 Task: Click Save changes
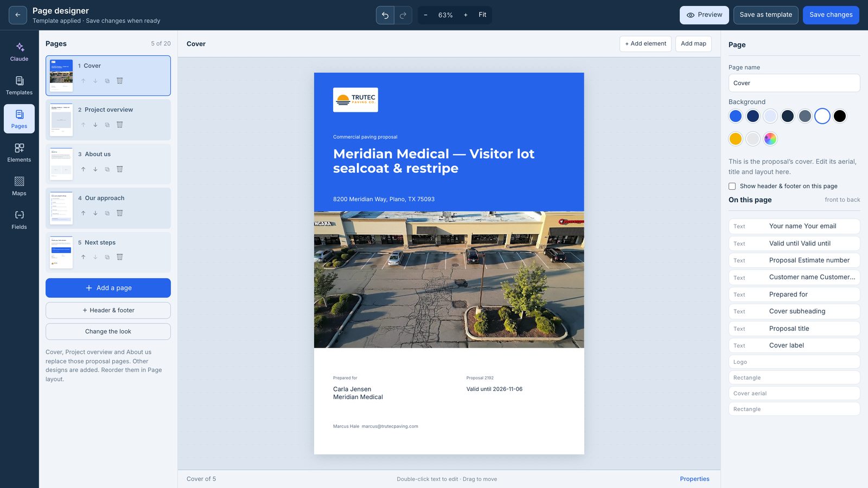coord(831,15)
